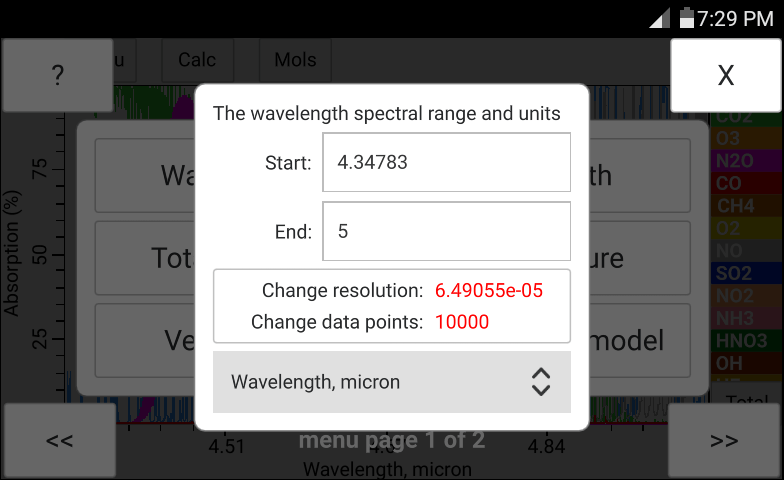Open the wavelength units dropdown arrows
Screen dimensions: 784x480
(540, 382)
